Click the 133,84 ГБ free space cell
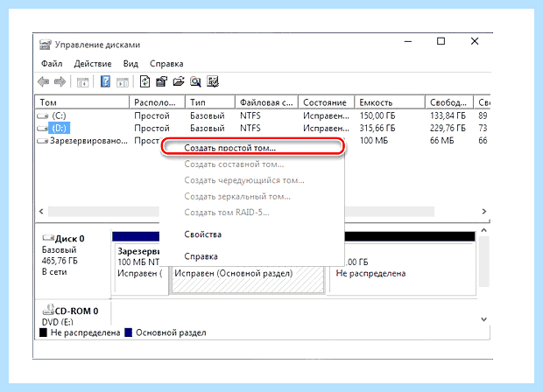 448,115
